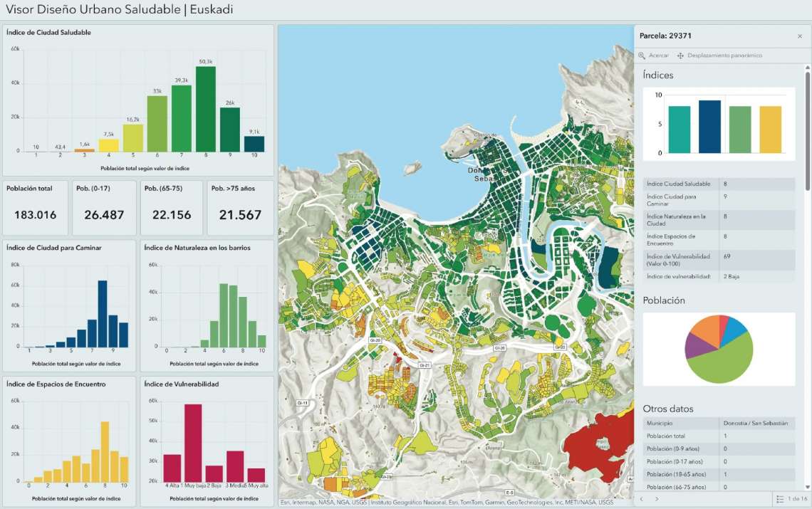Click the yellow bar in Índices chart
This screenshot has width=812, height=509.
coord(770,130)
